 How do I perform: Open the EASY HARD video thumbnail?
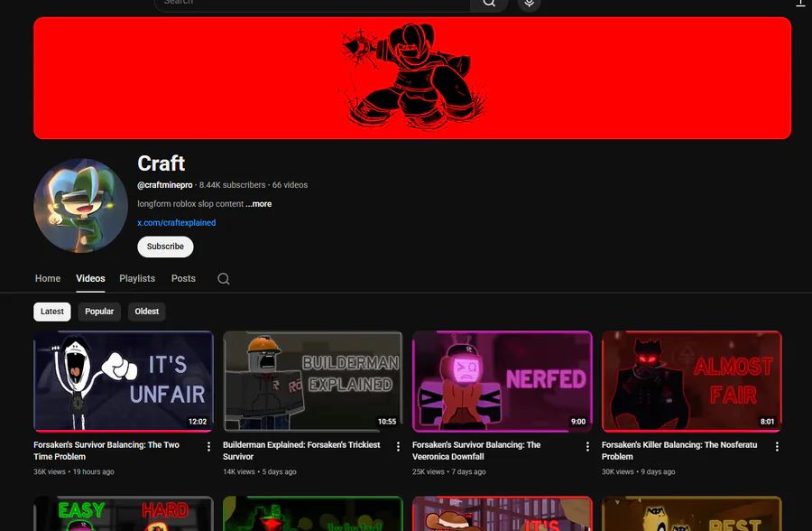point(124,514)
